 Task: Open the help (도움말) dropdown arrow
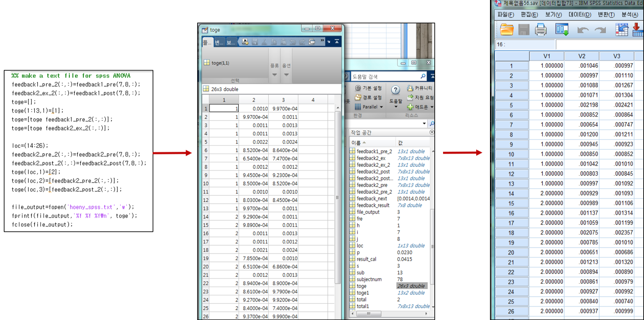pyautogui.click(x=396, y=107)
